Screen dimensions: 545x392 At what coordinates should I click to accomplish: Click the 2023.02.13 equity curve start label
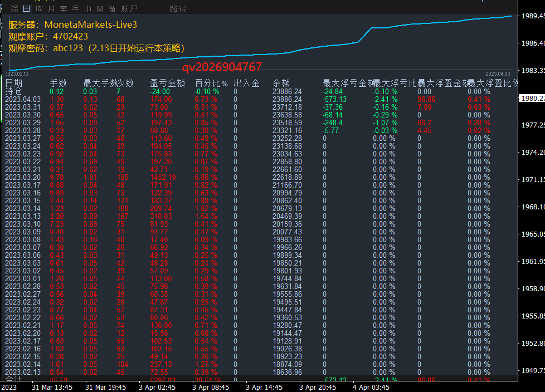(x=17, y=74)
